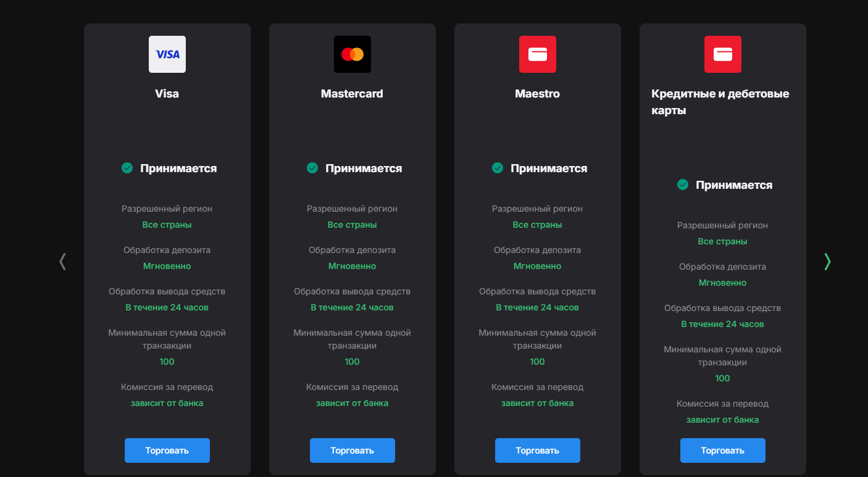Viewport: 868px width, 477px height.
Task: Select the Mastercard heading
Action: (353, 94)
